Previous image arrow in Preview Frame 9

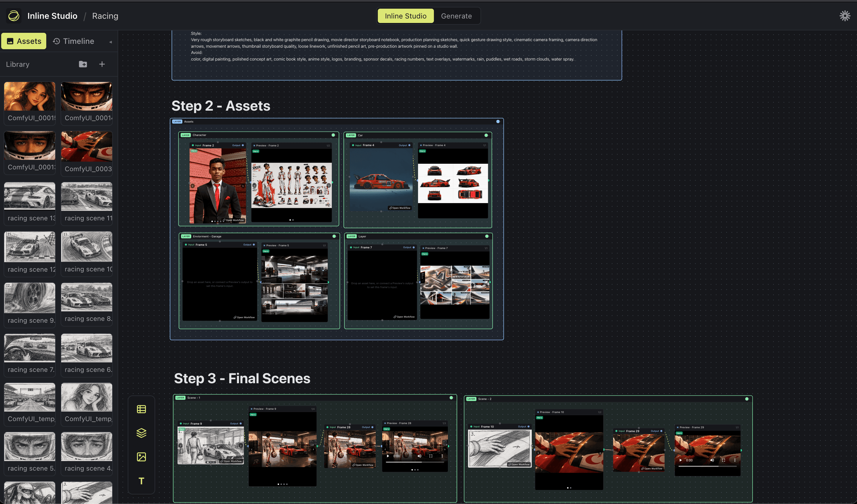[x=252, y=449]
